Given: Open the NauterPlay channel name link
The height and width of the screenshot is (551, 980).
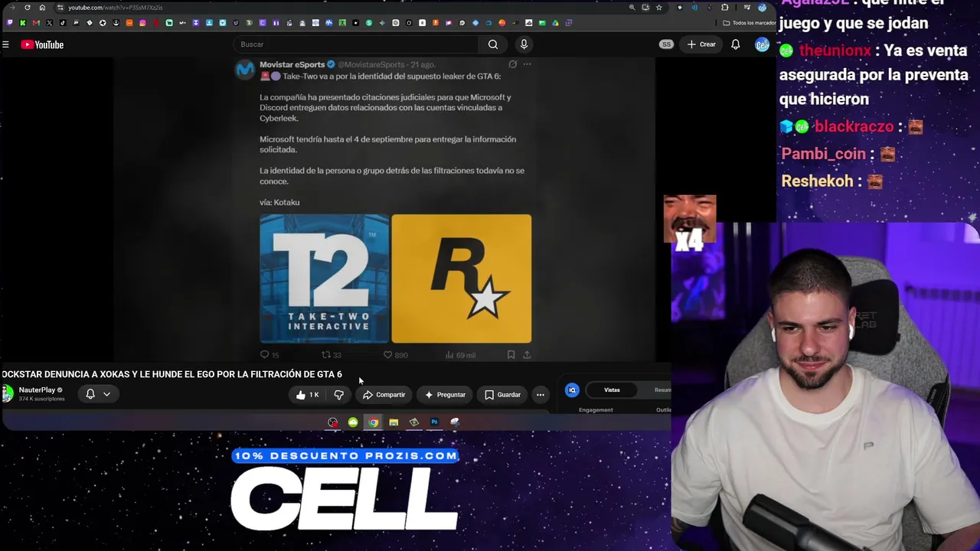Looking at the screenshot, I should [x=37, y=390].
